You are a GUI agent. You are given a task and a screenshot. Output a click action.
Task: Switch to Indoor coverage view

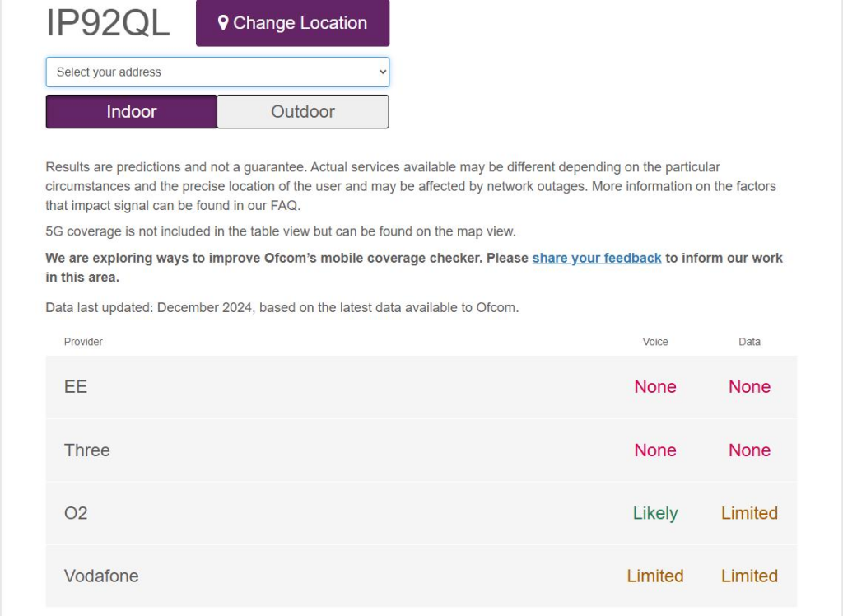click(132, 112)
